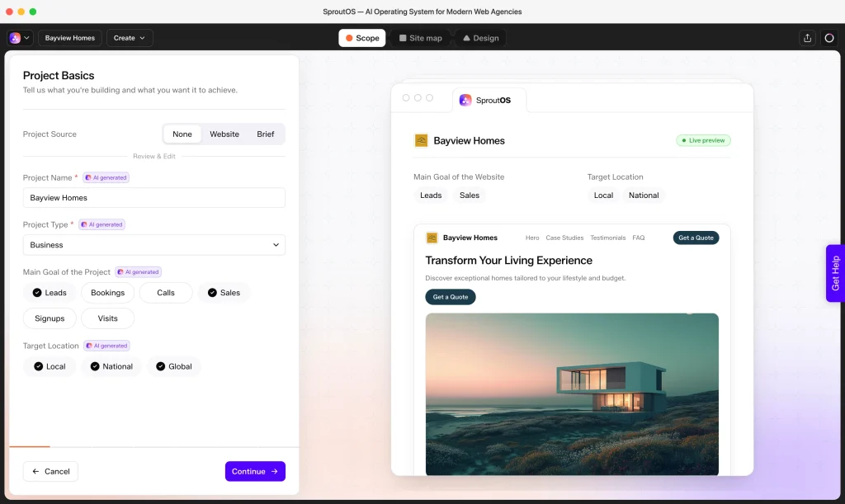Viewport: 845px width, 504px height.
Task: Click the Bayview Homes logo in preview header
Action: pyautogui.click(x=421, y=140)
